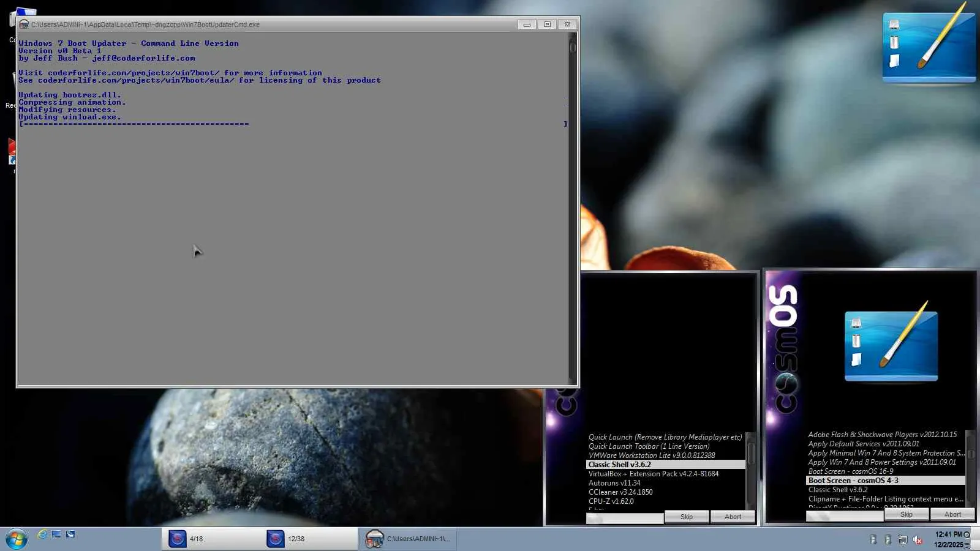Click the right installer's progress bar
This screenshot has height=551, width=980.
click(845, 516)
